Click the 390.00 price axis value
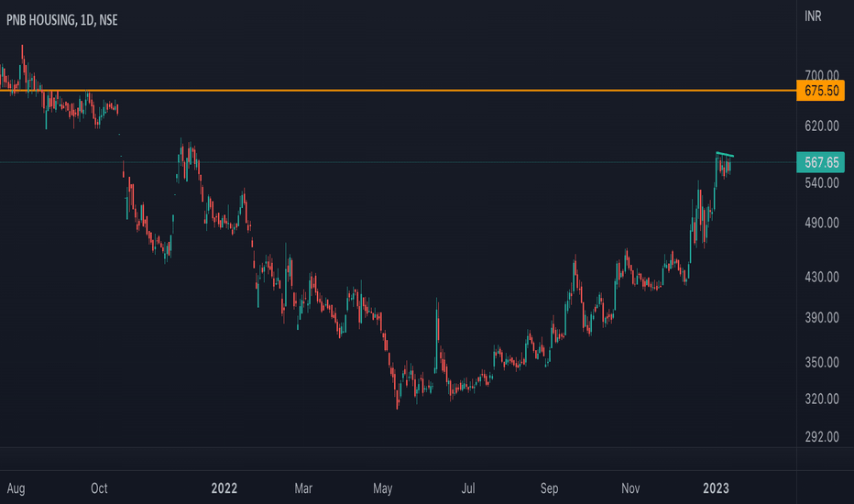 tap(822, 318)
